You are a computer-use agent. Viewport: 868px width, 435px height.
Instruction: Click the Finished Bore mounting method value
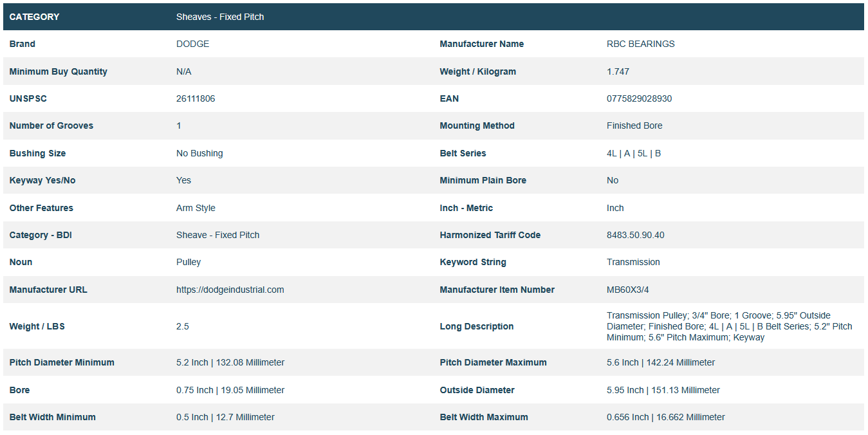click(634, 125)
